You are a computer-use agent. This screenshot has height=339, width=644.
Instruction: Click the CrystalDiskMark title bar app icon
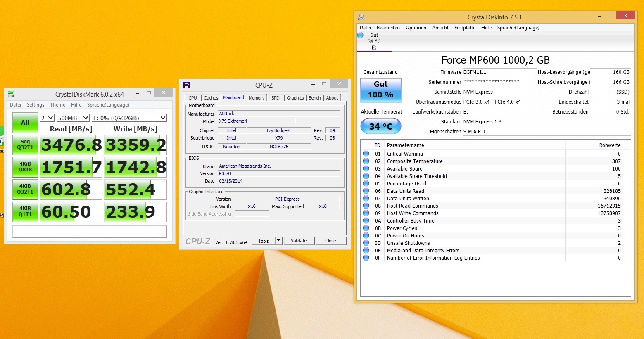pos(11,94)
